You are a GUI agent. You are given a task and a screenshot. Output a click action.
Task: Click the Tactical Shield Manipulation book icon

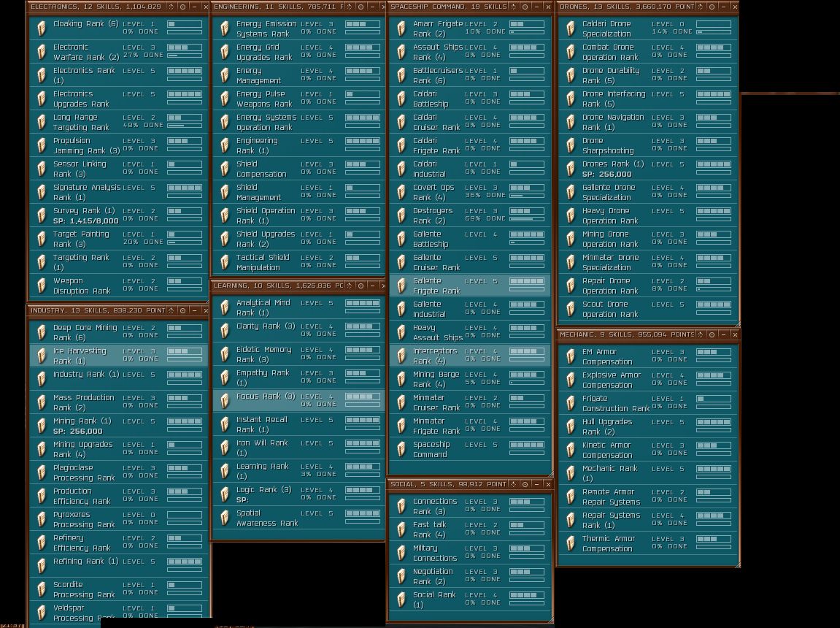[x=225, y=262]
